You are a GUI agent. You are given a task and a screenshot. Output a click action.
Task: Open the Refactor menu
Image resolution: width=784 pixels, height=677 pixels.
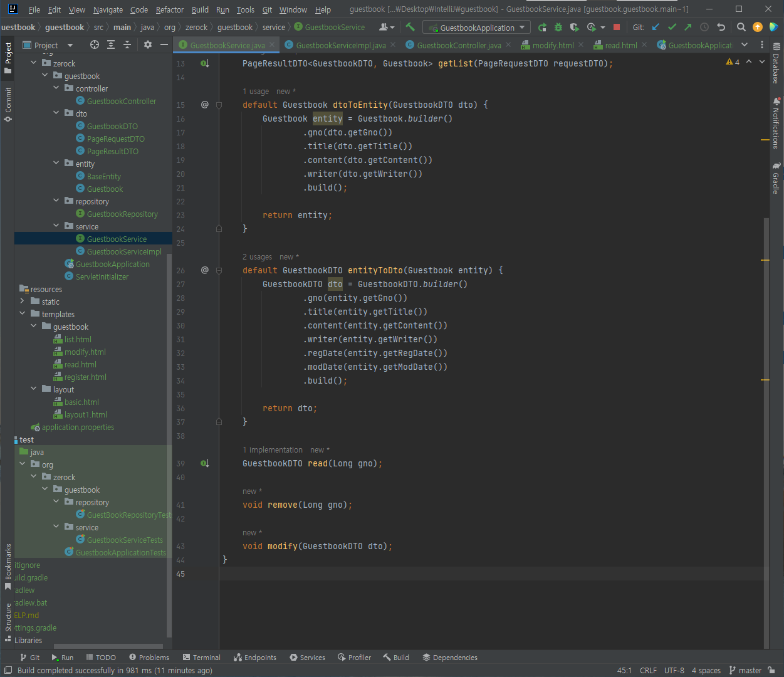(x=170, y=9)
